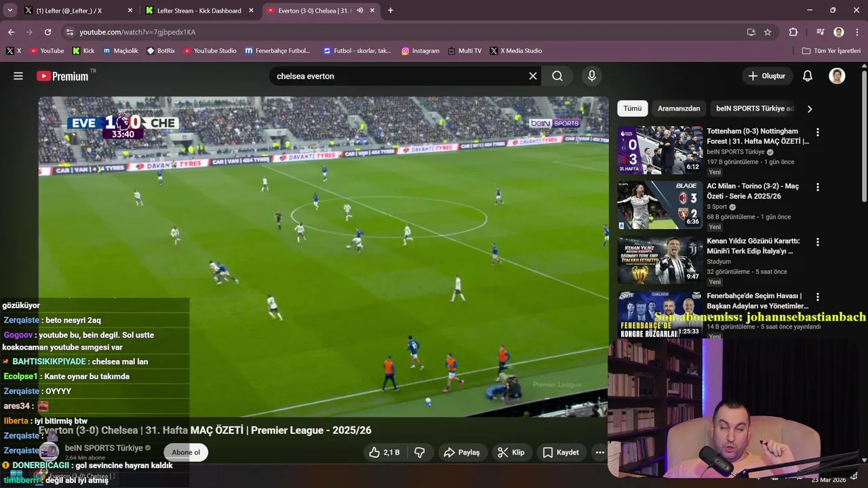868x488 pixels.
Task: Open the Kick bookmark
Action: [x=83, y=51]
